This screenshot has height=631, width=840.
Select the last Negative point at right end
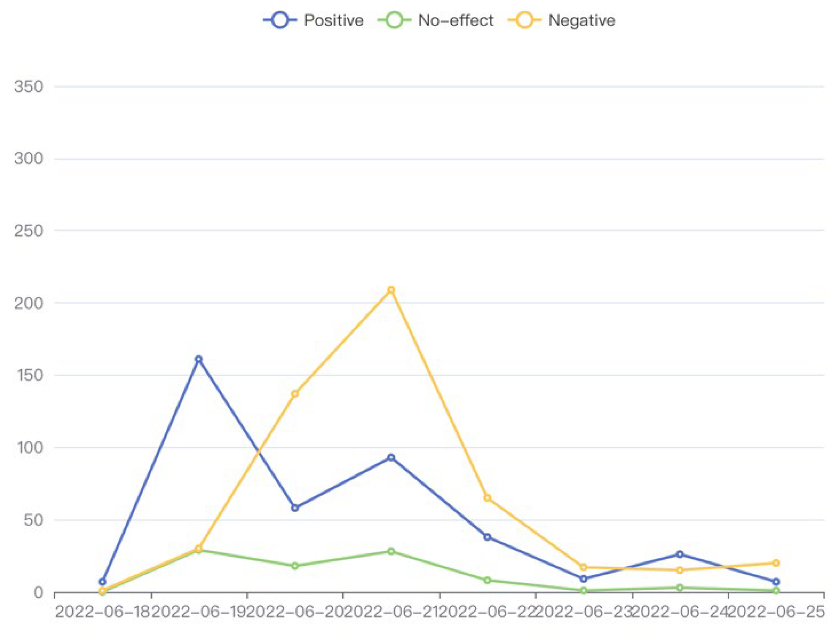(776, 563)
